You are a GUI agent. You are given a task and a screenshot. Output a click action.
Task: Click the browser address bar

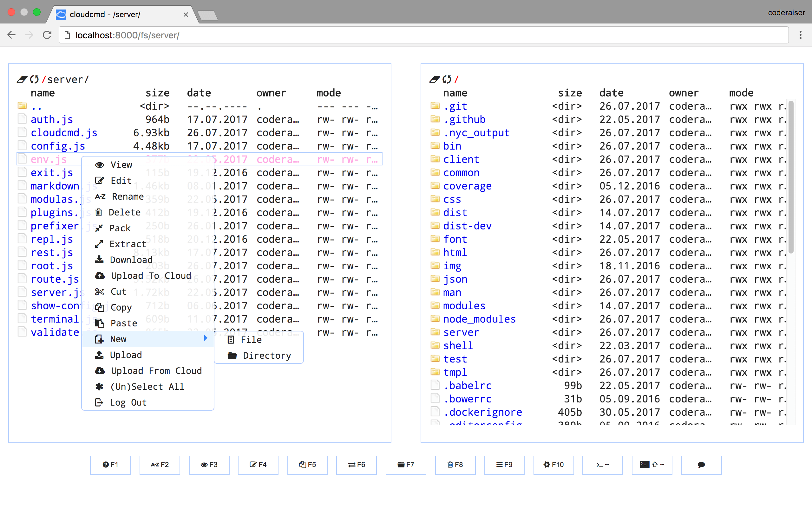[423, 35]
